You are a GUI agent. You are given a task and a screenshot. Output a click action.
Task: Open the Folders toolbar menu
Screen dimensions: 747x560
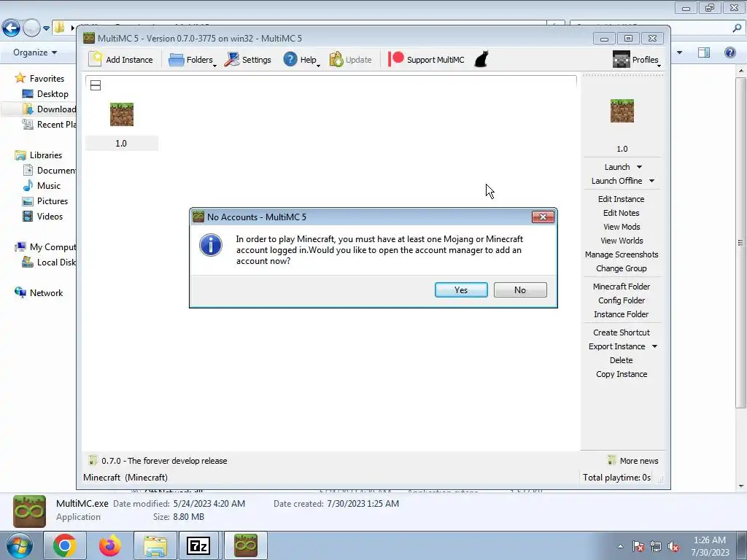click(x=192, y=60)
